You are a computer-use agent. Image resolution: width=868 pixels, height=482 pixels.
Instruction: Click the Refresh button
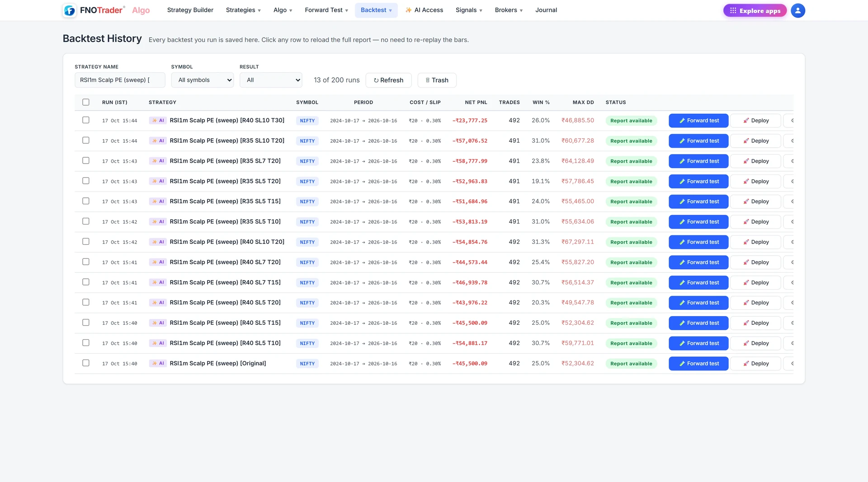tap(388, 80)
